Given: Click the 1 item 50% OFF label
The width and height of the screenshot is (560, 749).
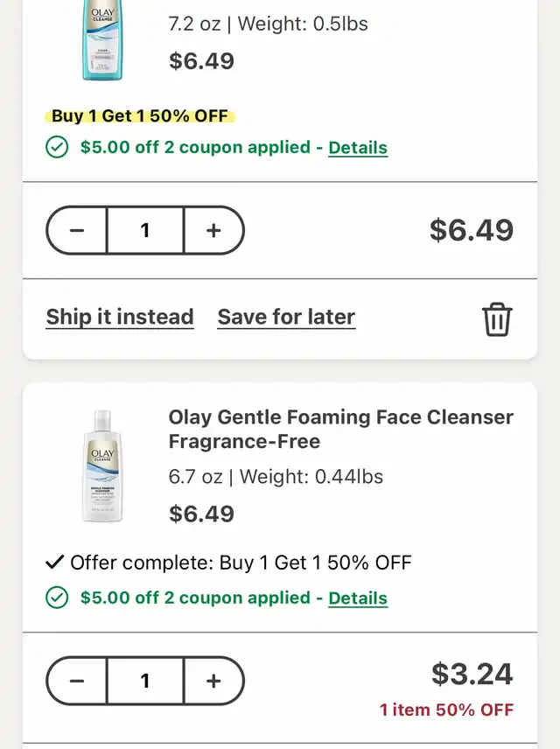Looking at the screenshot, I should pyautogui.click(x=446, y=710).
